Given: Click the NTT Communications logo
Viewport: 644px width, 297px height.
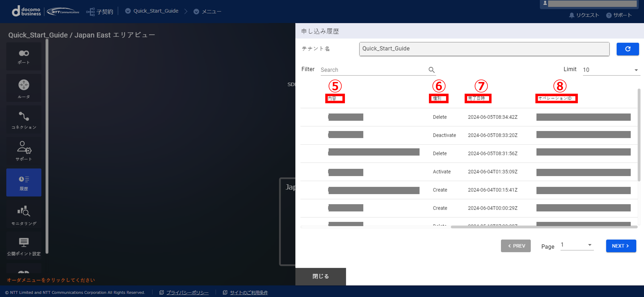Looking at the screenshot, I should 63,11.
